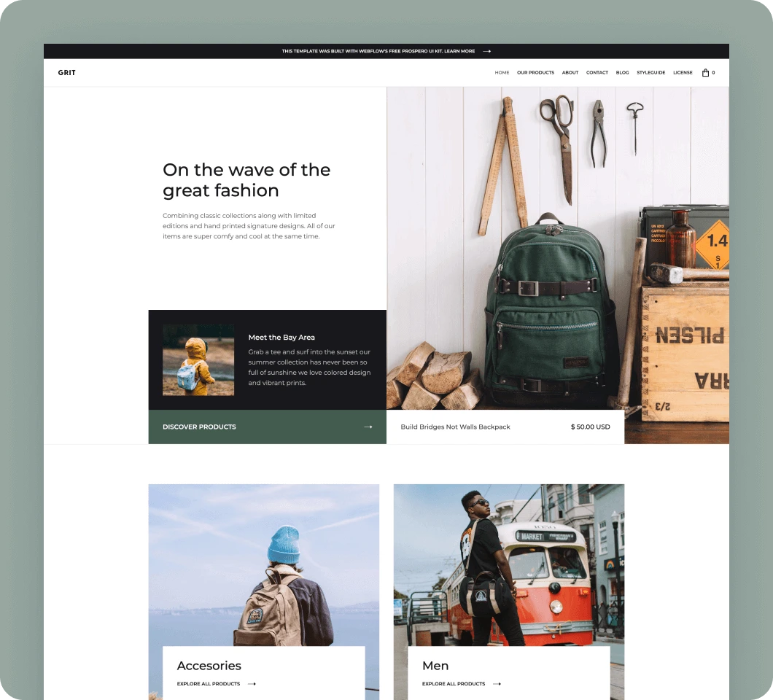Screen dimensions: 773x700
Task: View the STYLEGUIDE page
Action: (x=650, y=72)
